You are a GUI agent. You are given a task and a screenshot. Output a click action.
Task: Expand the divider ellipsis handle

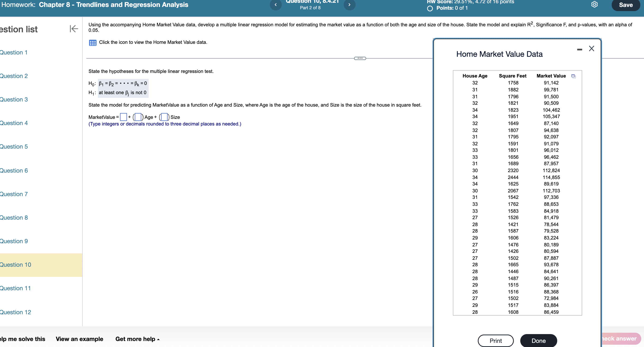tap(360, 58)
